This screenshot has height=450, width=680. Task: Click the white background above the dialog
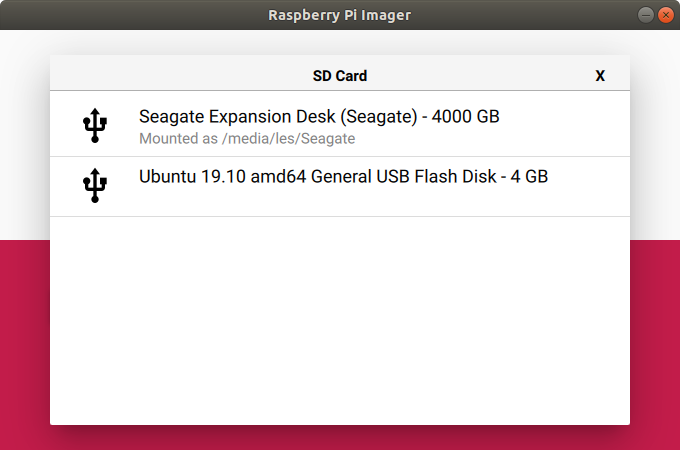click(340, 42)
